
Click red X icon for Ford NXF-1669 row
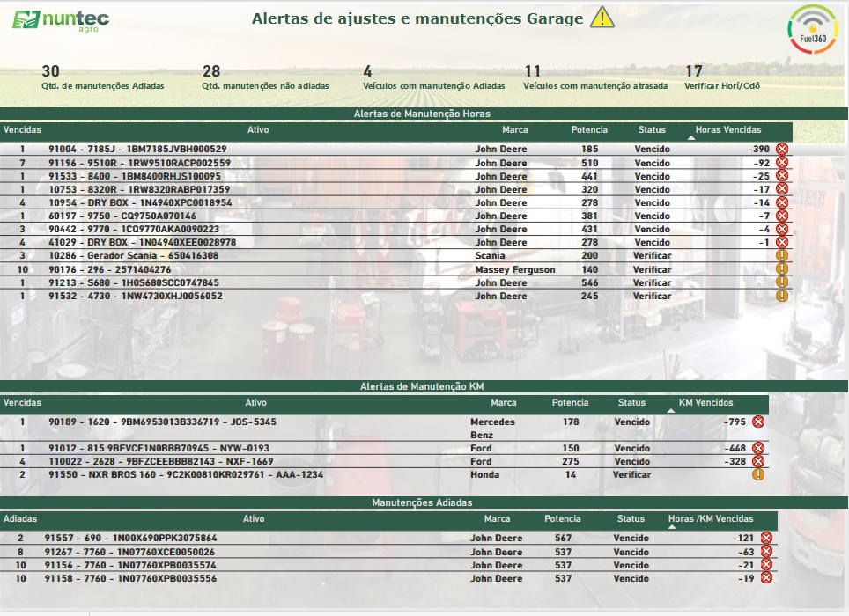[x=758, y=461]
